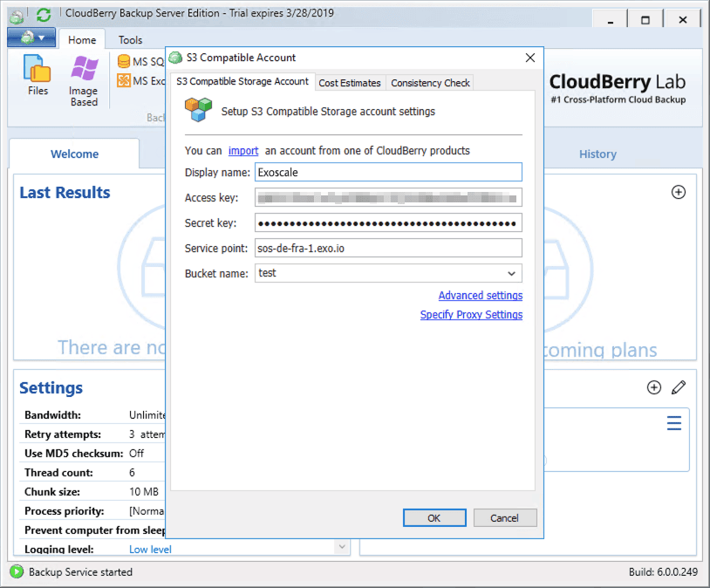Click the MS SQL backup icon
Screen dimensions: 710x588
point(123,61)
